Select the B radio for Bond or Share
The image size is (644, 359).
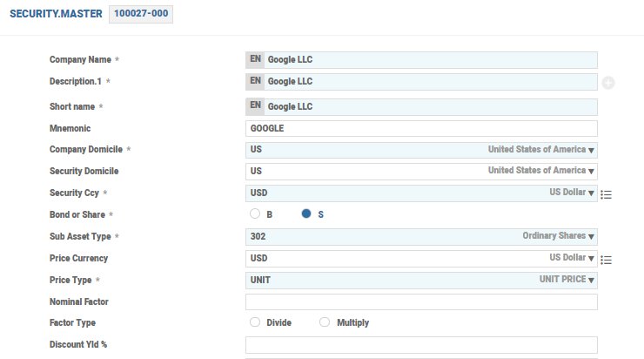pyautogui.click(x=255, y=213)
